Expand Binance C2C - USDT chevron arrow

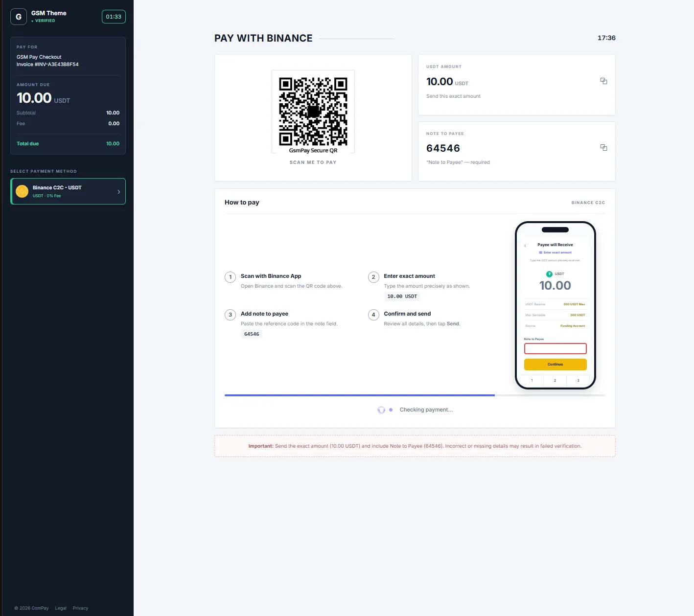coord(119,192)
